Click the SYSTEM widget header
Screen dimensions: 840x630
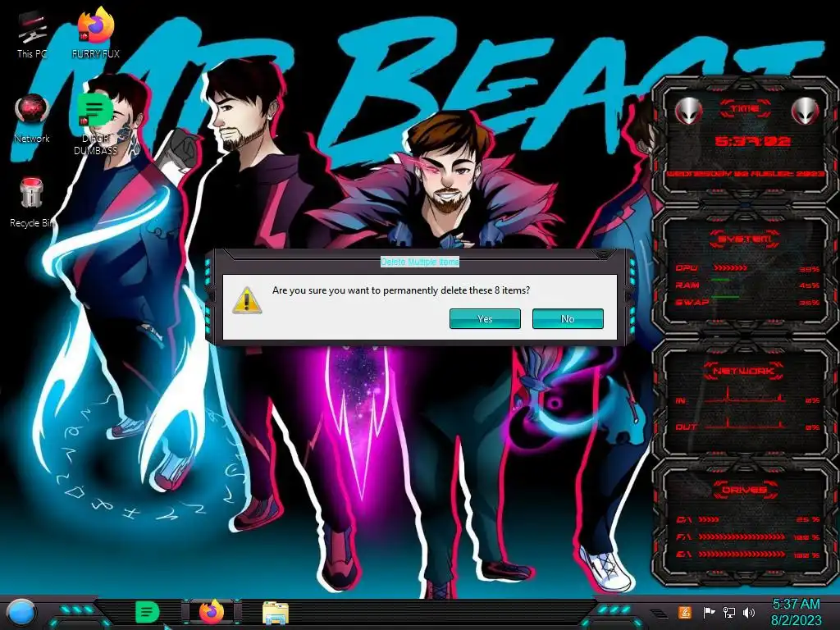[745, 239]
